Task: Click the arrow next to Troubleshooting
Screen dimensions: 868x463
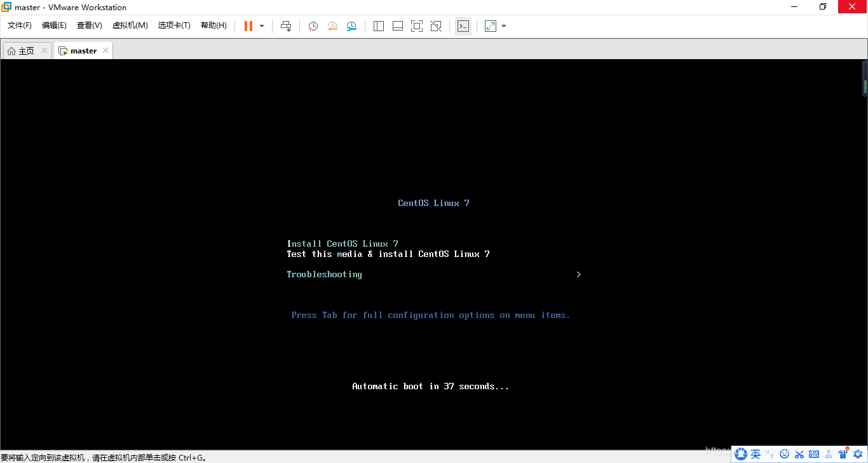Action: point(579,274)
